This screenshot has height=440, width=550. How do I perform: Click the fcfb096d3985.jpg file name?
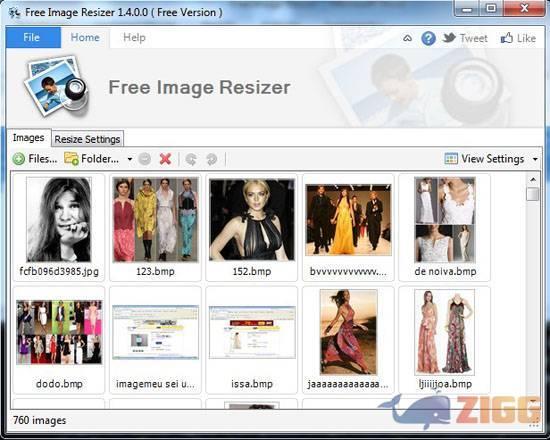tap(59, 271)
